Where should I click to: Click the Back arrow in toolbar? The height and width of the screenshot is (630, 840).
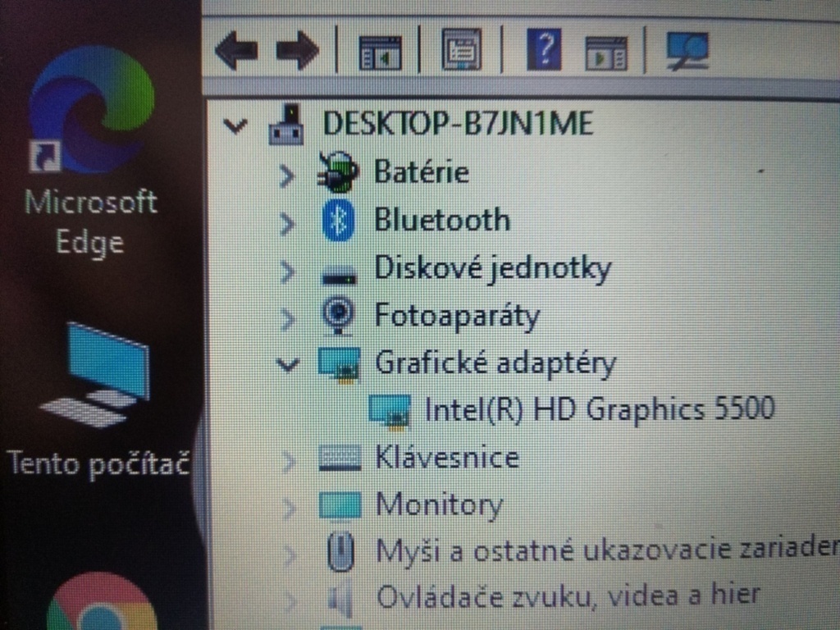(235, 52)
